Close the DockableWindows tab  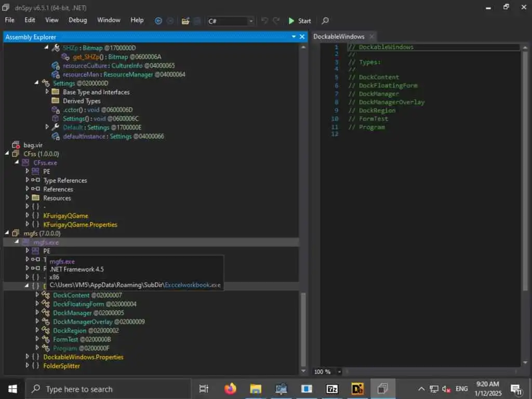[372, 37]
